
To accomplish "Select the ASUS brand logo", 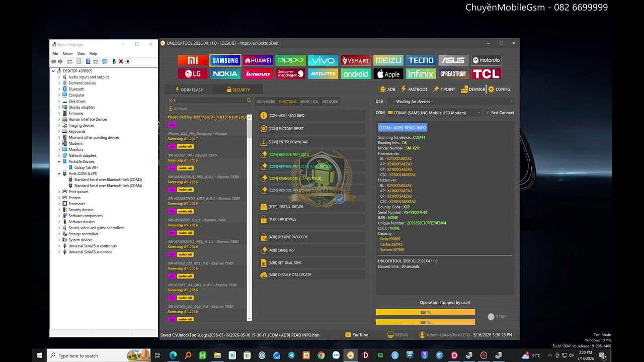I will point(453,60).
